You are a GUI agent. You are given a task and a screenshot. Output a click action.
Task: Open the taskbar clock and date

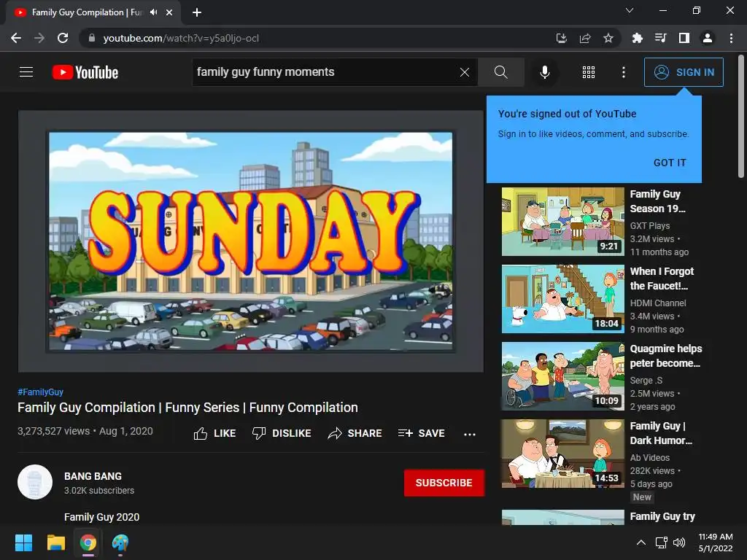716,542
